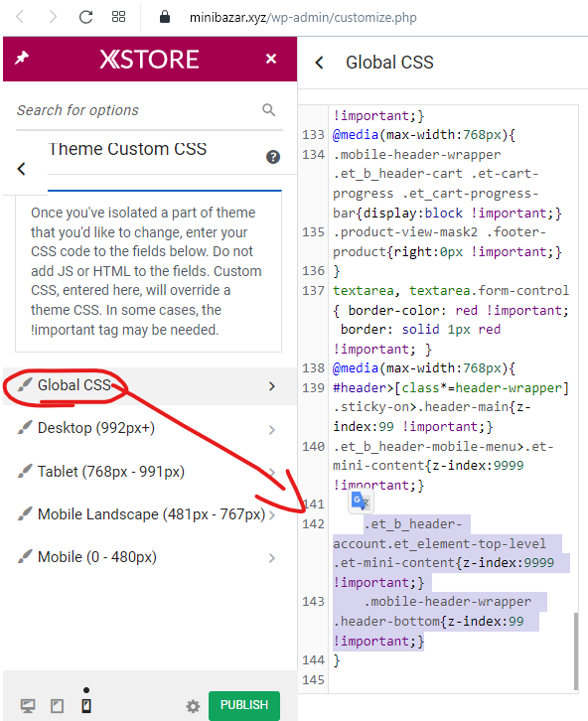Open the browser speed dial grid icon
Screen dimensions: 588x721
[118, 17]
